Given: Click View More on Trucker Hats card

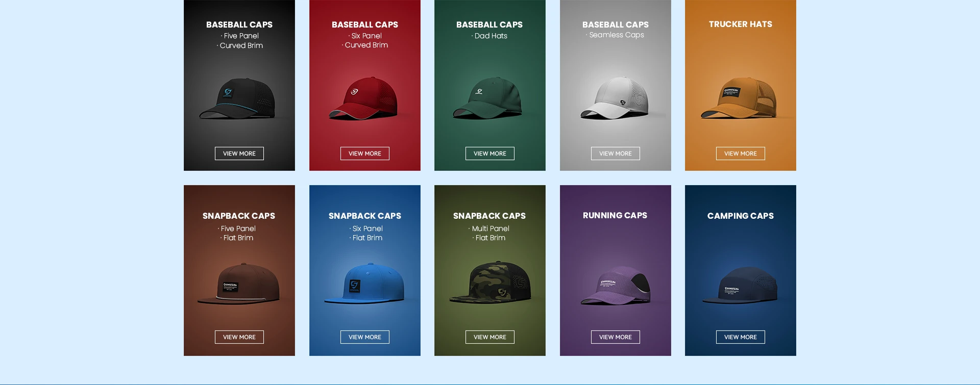Looking at the screenshot, I should tap(740, 153).
